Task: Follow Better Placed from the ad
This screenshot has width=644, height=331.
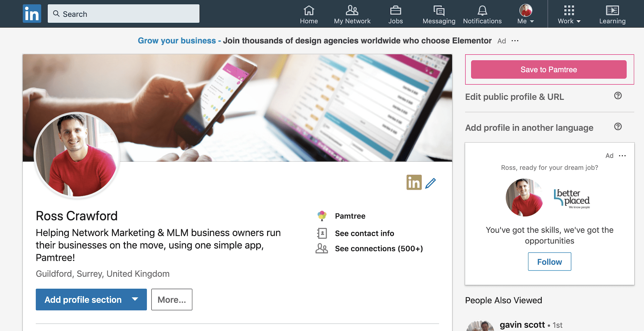Action: coord(549,262)
